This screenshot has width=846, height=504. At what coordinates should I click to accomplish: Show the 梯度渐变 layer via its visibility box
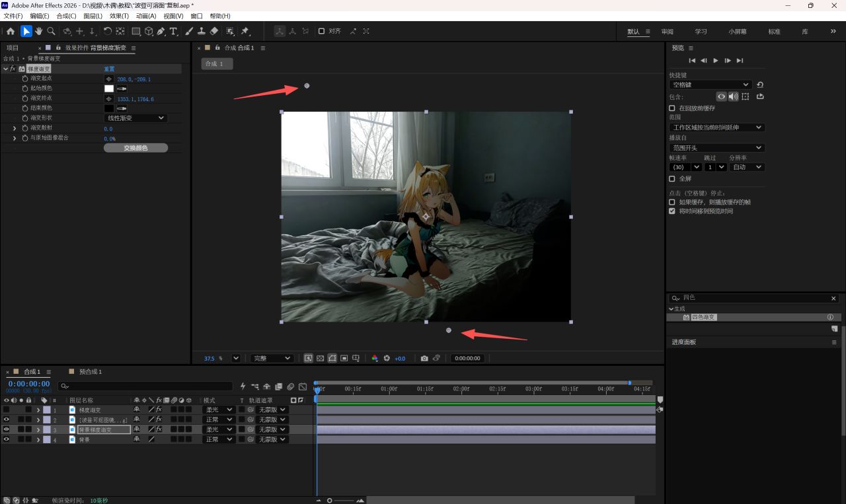(7, 410)
